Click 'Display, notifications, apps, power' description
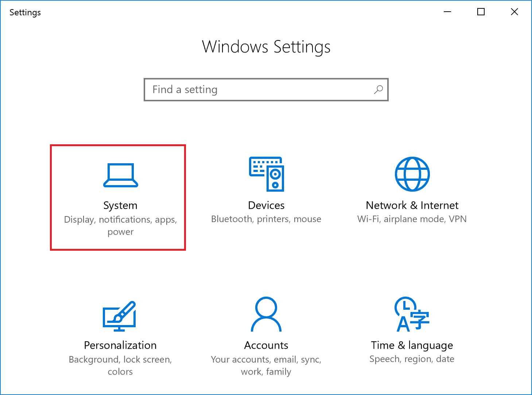532x395 pixels. [x=120, y=226]
